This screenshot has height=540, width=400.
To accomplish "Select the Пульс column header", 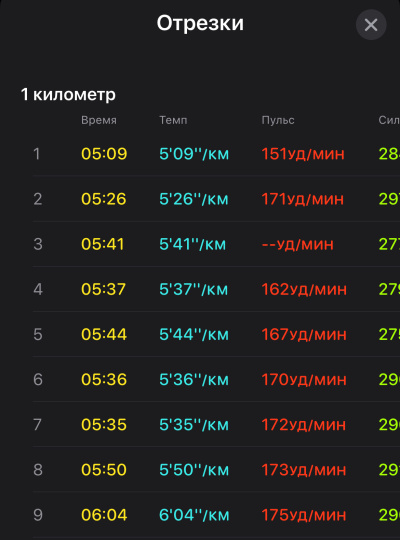I will (x=278, y=120).
